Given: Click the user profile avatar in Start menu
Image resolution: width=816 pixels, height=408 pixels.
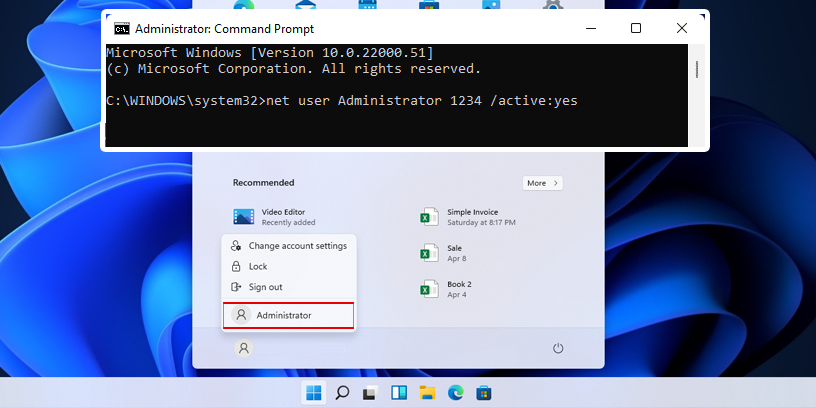Looking at the screenshot, I should tap(244, 348).
